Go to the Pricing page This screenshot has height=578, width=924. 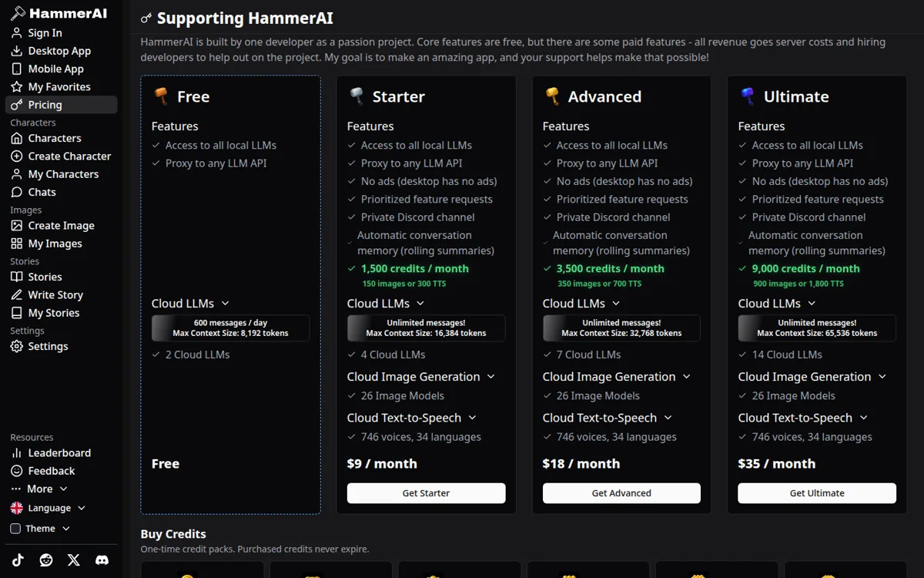pyautogui.click(x=62, y=105)
